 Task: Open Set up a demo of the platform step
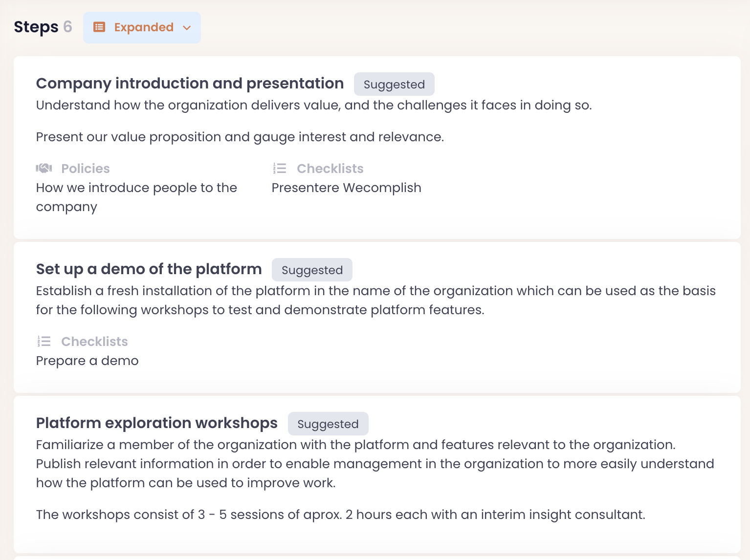[149, 269]
